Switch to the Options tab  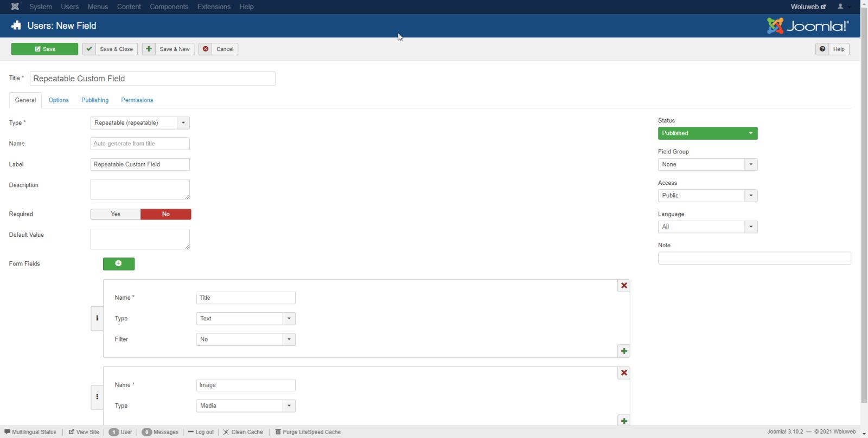(x=59, y=100)
